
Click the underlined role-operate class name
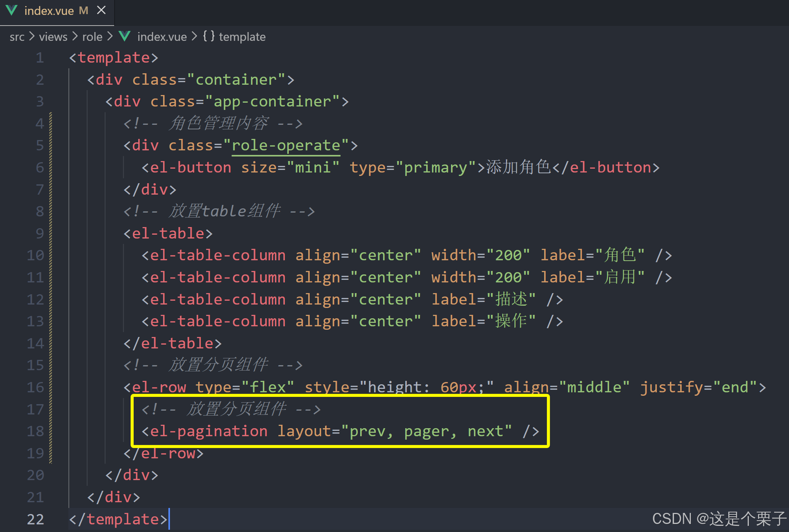pos(286,146)
